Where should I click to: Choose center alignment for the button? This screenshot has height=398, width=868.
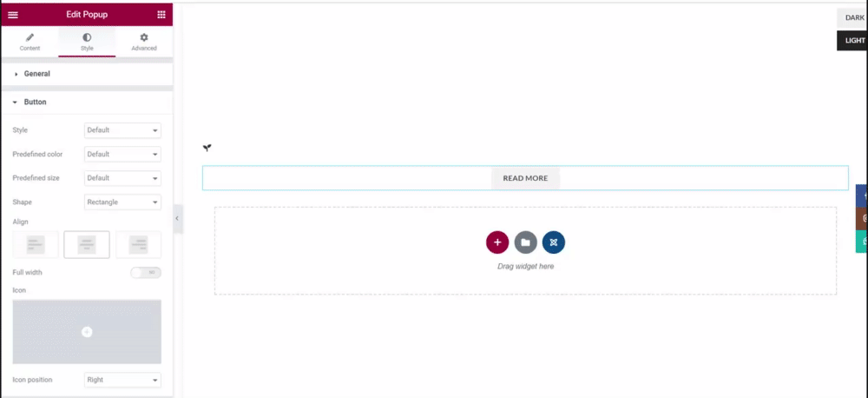[87, 244]
